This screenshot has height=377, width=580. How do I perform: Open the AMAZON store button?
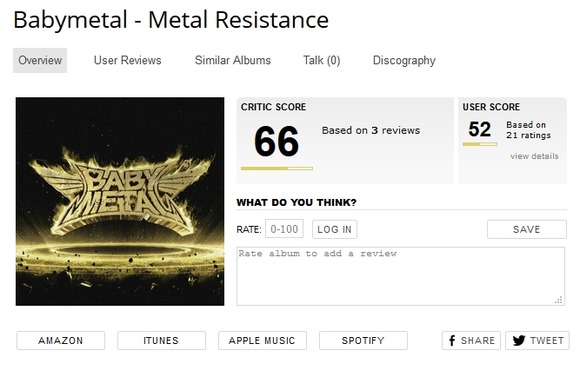coord(61,340)
